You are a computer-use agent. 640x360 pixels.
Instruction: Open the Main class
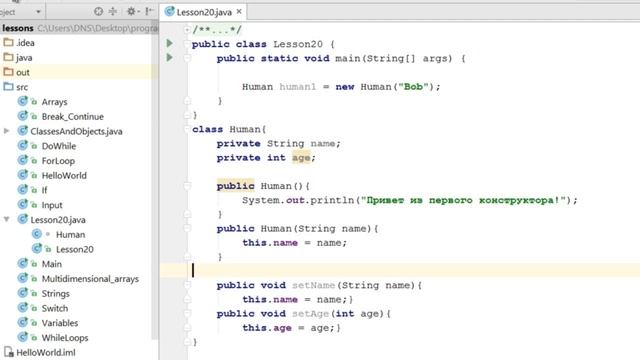point(51,264)
